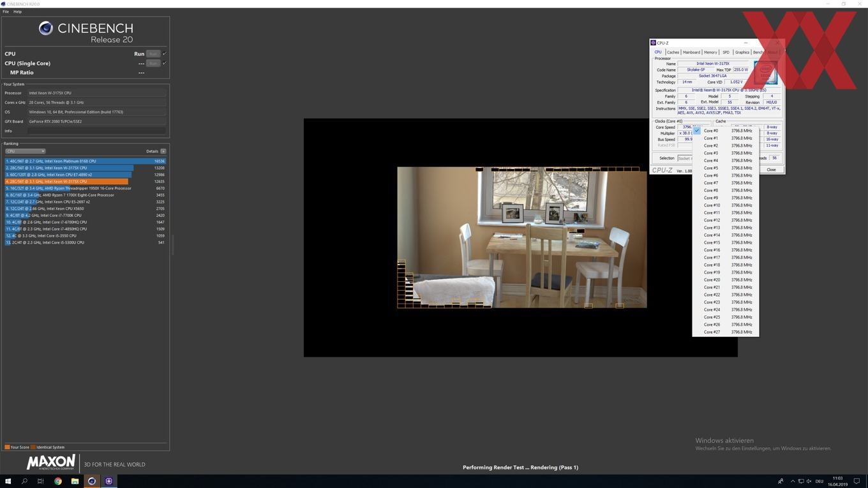This screenshot has height=488, width=868.
Task: Click the Maxon logo
Action: point(51,462)
